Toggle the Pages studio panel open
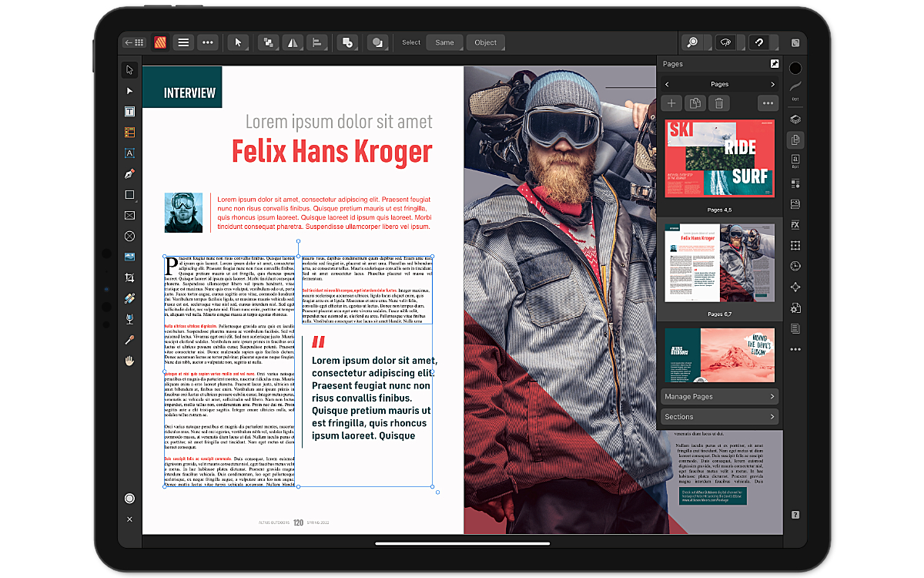Viewport: 924px width, 578px height. [x=795, y=139]
